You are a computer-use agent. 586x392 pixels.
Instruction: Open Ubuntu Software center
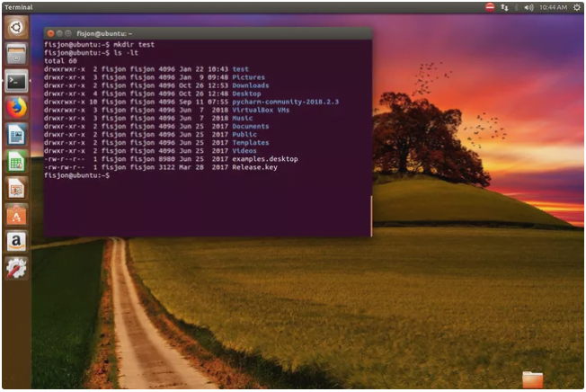tap(16, 216)
